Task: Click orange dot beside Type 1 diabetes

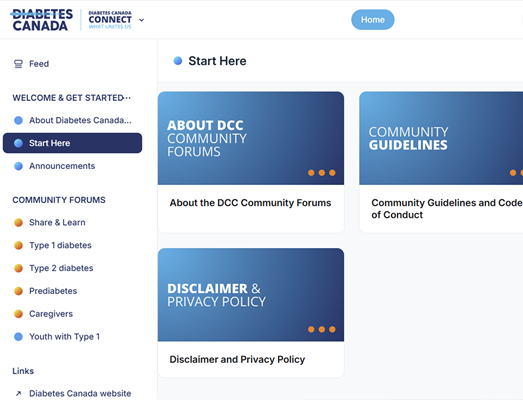Action: [x=18, y=246]
